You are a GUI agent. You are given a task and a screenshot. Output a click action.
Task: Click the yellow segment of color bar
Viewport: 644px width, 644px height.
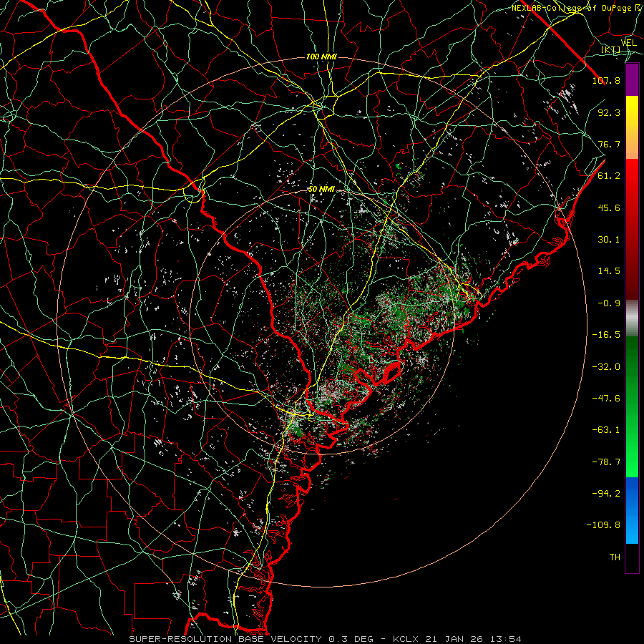[632, 127]
